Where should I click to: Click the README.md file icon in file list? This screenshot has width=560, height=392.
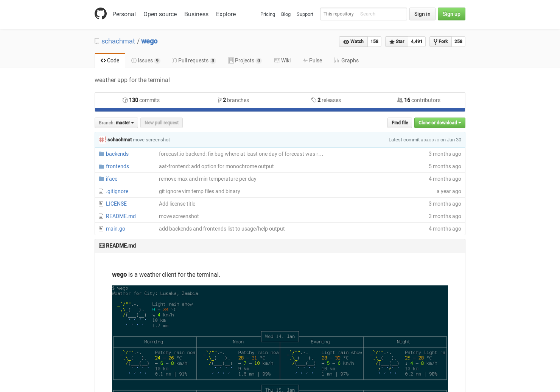pyautogui.click(x=101, y=216)
